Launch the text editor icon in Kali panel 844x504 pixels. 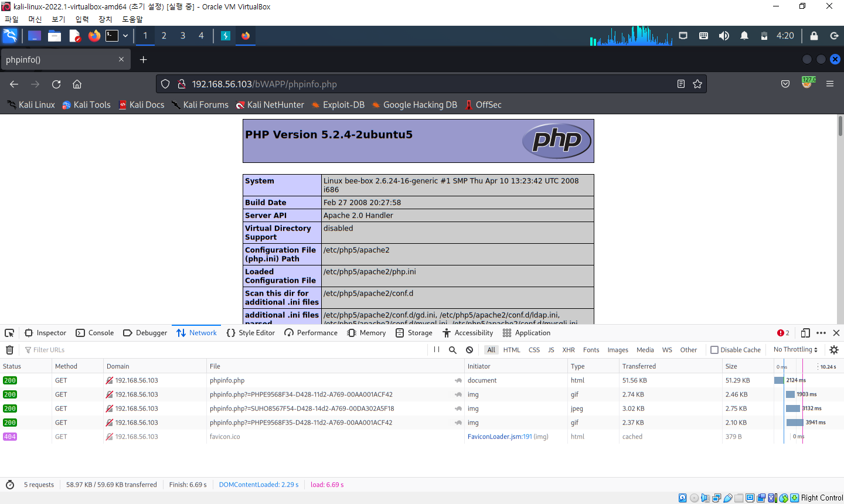[x=74, y=36]
